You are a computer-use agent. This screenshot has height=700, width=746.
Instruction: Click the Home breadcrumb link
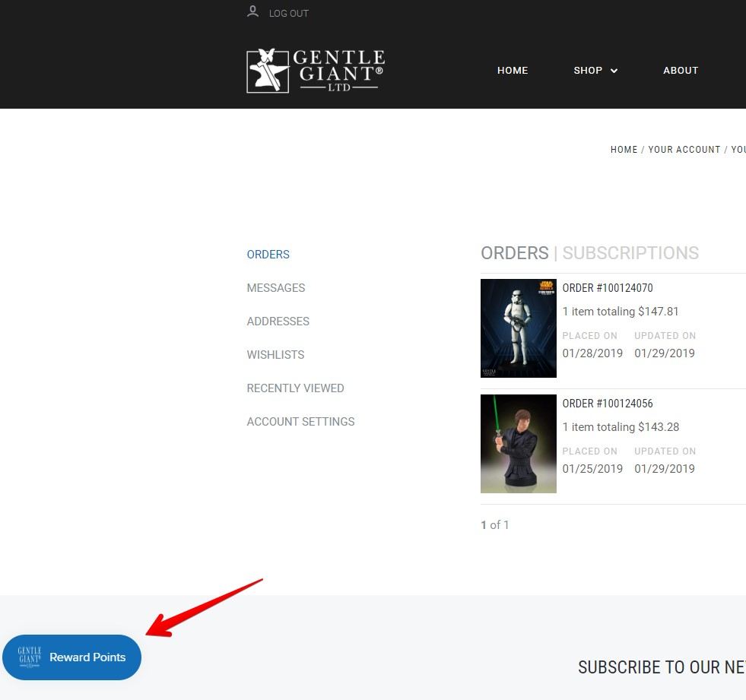click(x=624, y=149)
